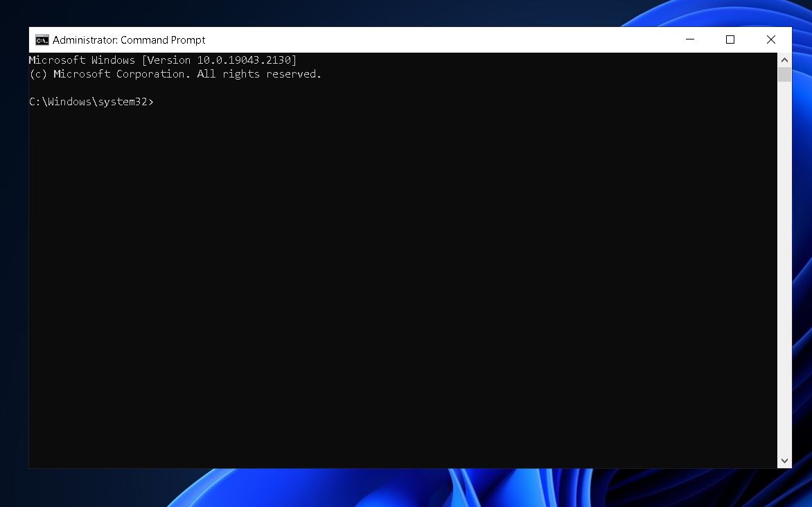Click the scrollbar down arrow
This screenshot has width=812, height=507.
click(x=784, y=461)
